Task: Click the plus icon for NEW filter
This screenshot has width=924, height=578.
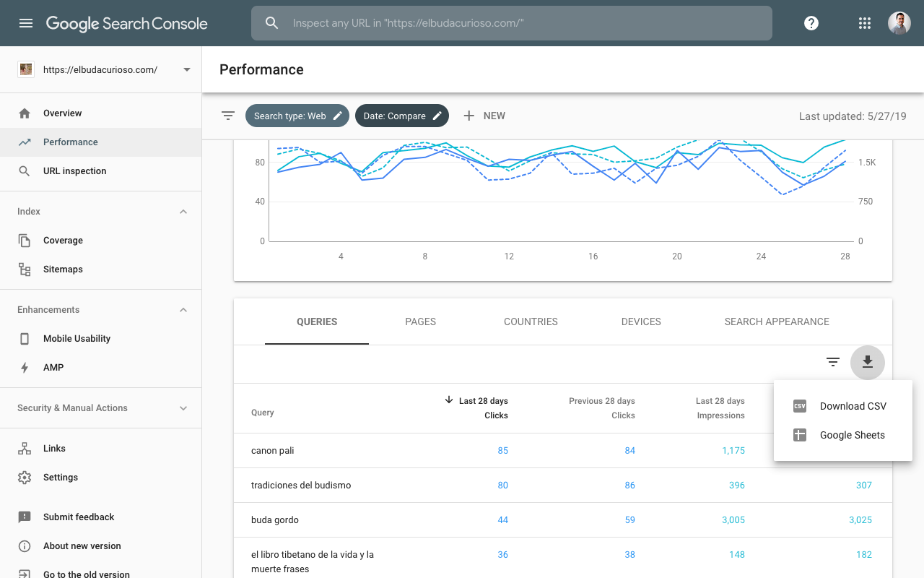Action: coord(468,116)
